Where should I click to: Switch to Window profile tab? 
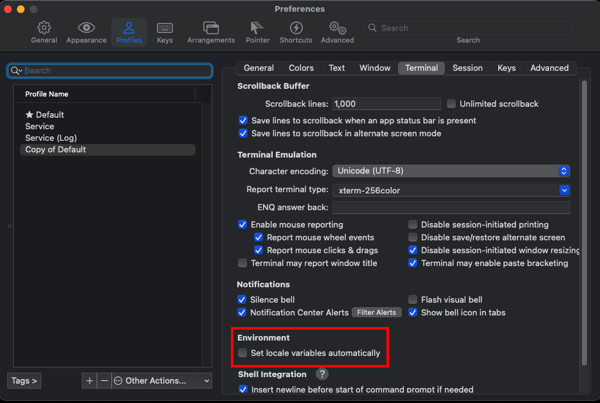coord(375,68)
